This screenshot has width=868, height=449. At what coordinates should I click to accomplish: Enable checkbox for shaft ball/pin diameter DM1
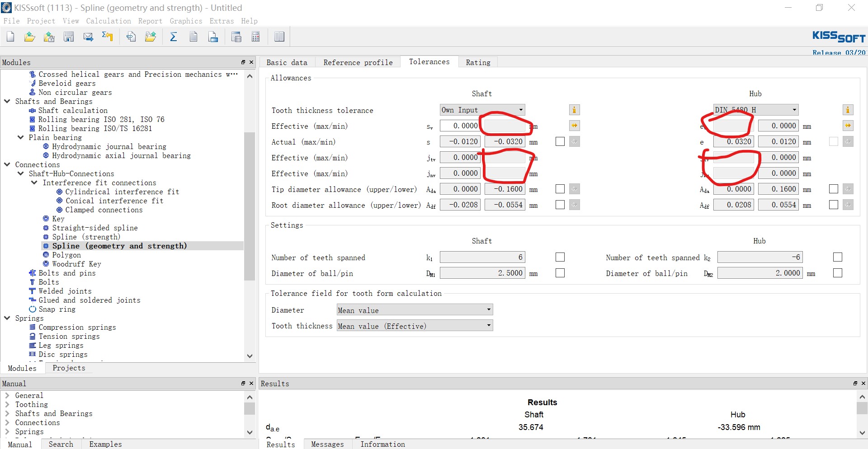tap(560, 273)
